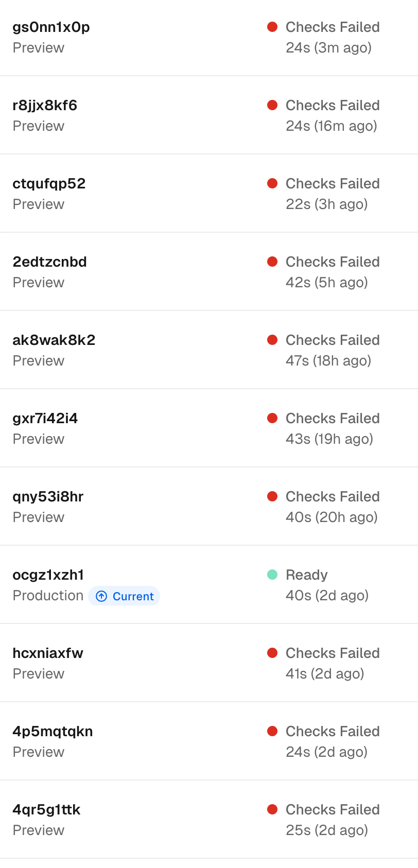Click the 47s (18h ago) timestamp
The height and width of the screenshot is (868, 418).
coord(328,360)
